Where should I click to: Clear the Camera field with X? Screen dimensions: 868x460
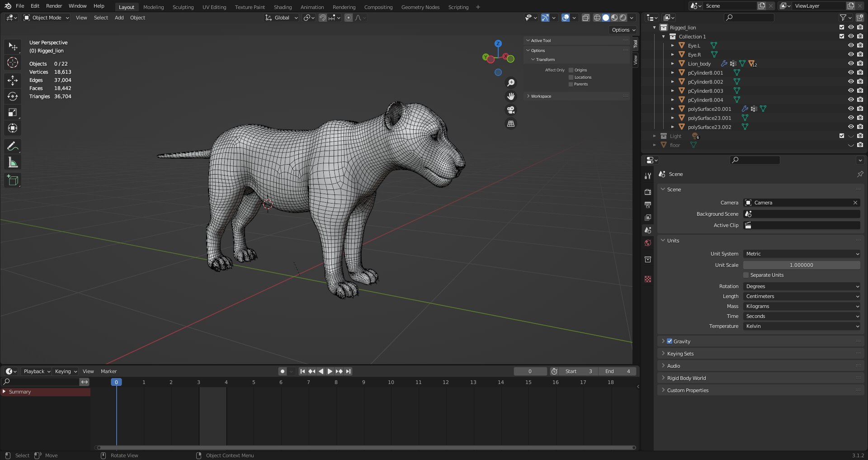(855, 203)
